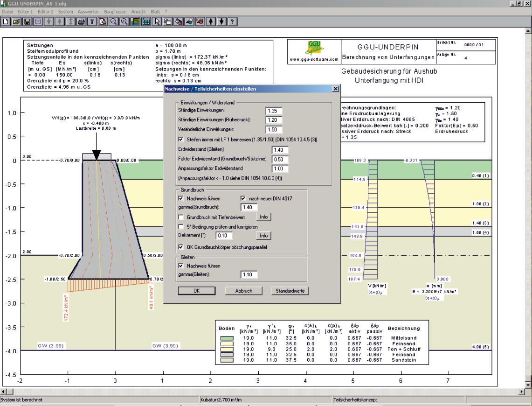The image size is (532, 406).
Task: Save the file with the floppy disk icon
Action: click(27, 22)
